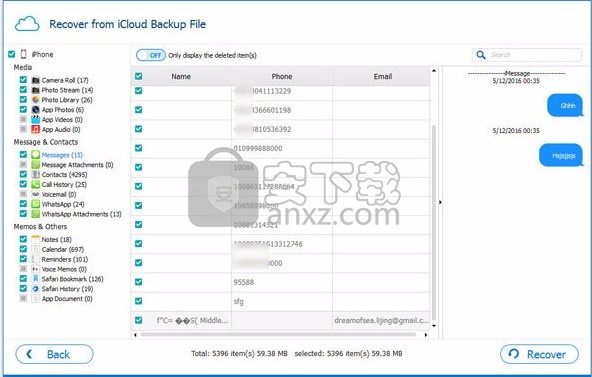Click the App Document icon
The width and height of the screenshot is (592, 377).
(x=35, y=298)
